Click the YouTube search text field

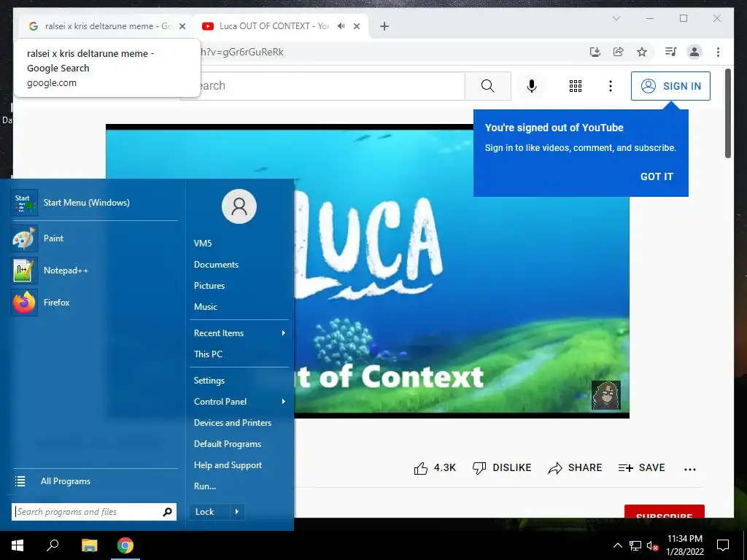(x=332, y=86)
